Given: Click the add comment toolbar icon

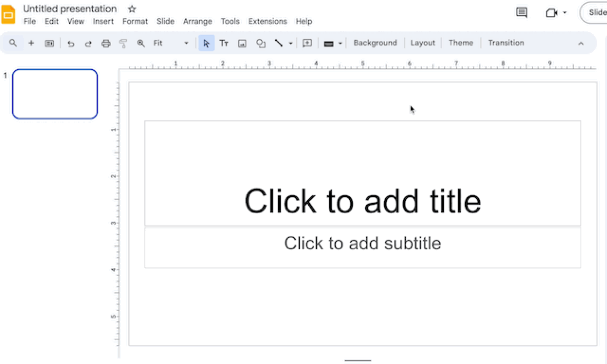Looking at the screenshot, I should (307, 43).
